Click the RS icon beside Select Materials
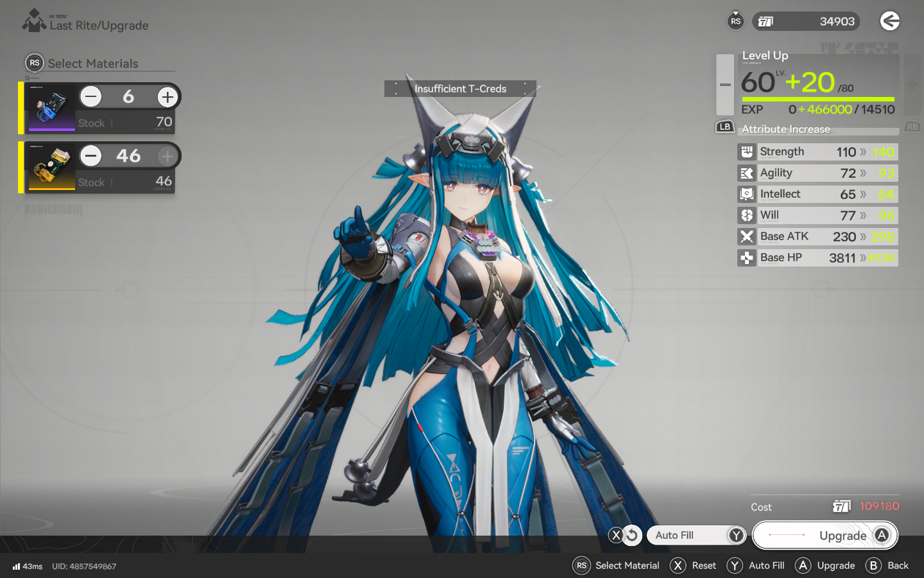The height and width of the screenshot is (578, 924). pos(34,63)
